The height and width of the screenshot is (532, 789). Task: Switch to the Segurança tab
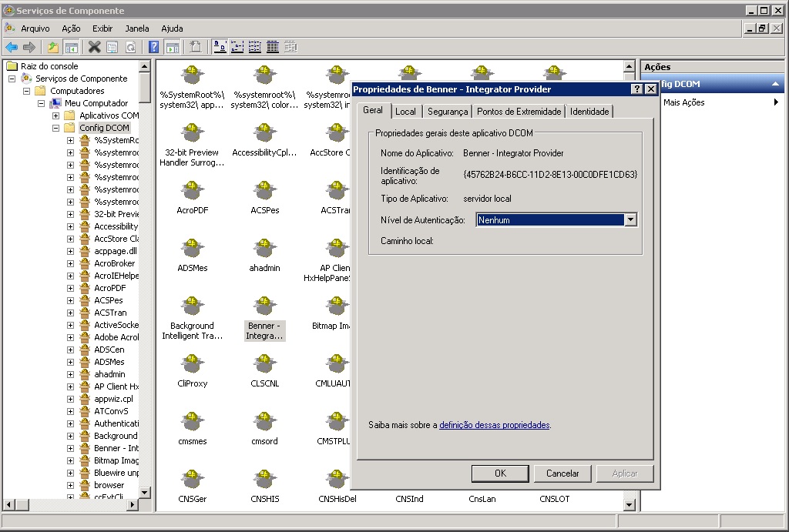(448, 112)
